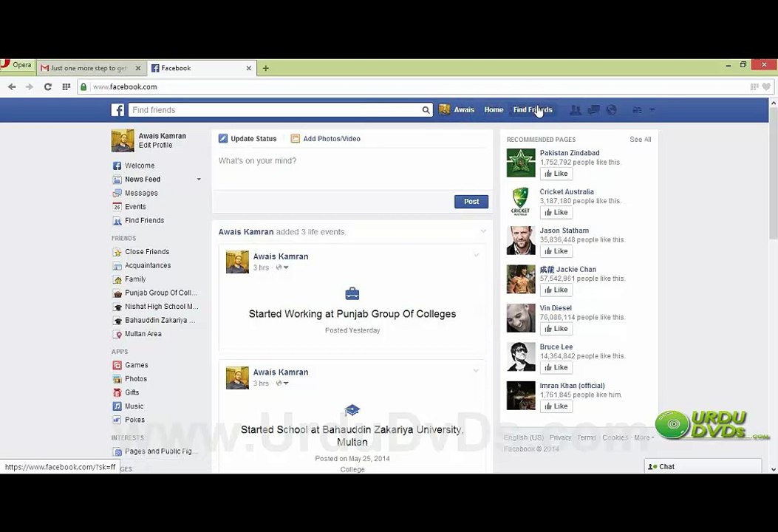Open chevron menu on Punjab Group post

pos(477,255)
